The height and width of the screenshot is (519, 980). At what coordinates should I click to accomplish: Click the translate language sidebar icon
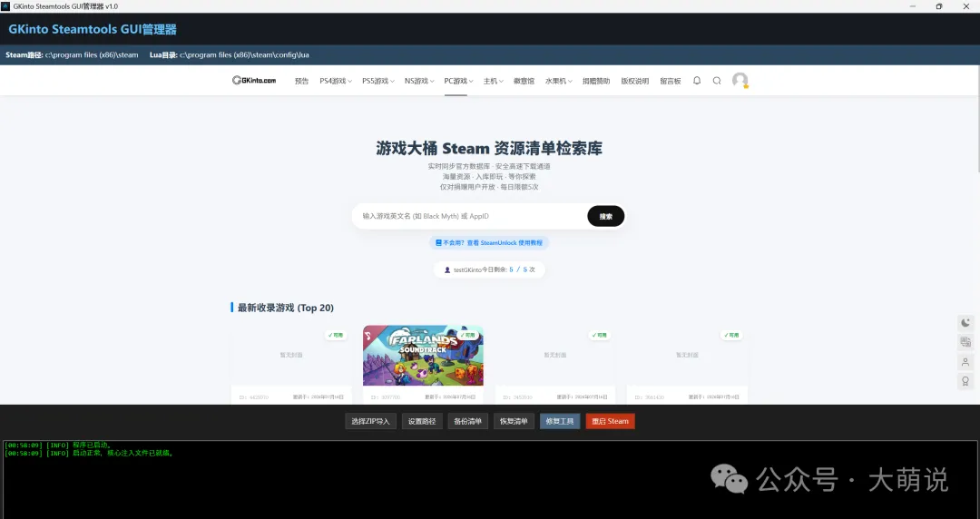point(965,342)
